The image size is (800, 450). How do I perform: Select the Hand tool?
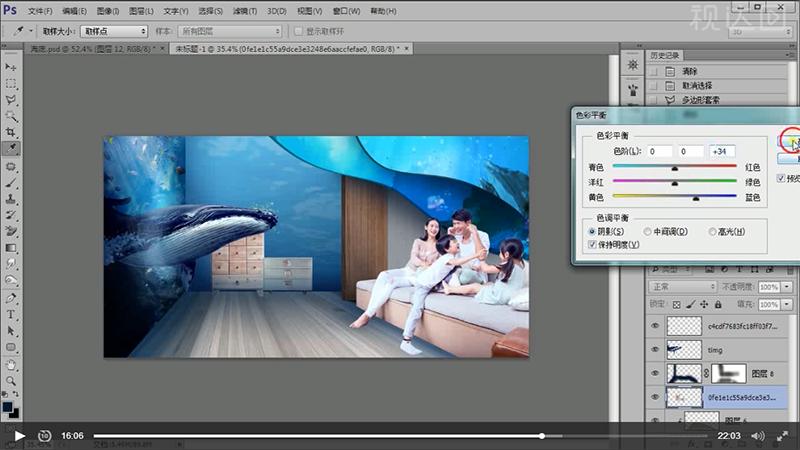11,365
